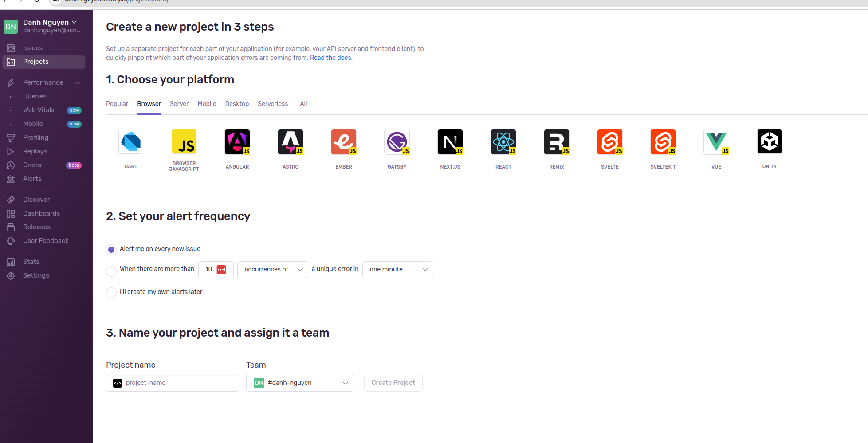Screen dimensions: 868x443
Task: Open Web Vitals in the sidebar
Action: click(x=39, y=110)
